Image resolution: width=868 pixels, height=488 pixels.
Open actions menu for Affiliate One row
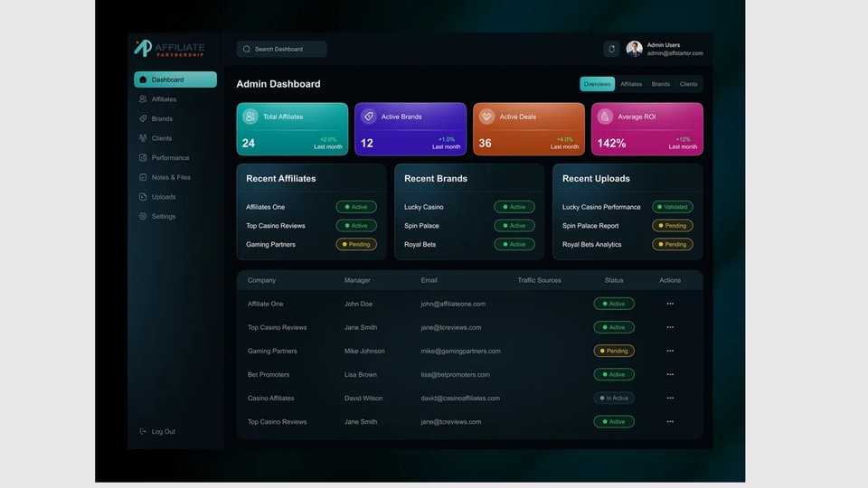pyautogui.click(x=670, y=304)
